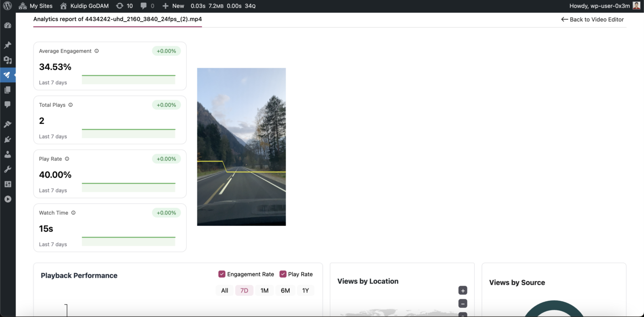Open Comments in the sidebar
Screen dimensions: 644x317
tap(7, 104)
